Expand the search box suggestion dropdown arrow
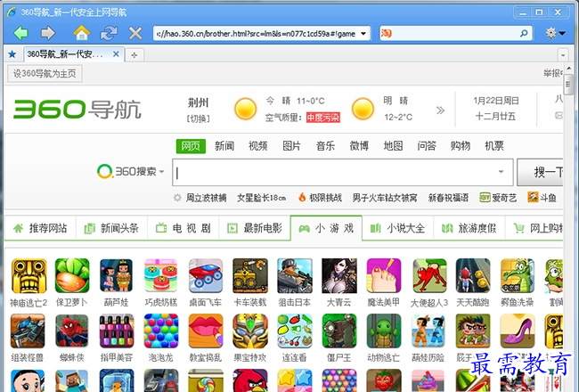Image resolution: width=579 pixels, height=392 pixels. pos(501,172)
